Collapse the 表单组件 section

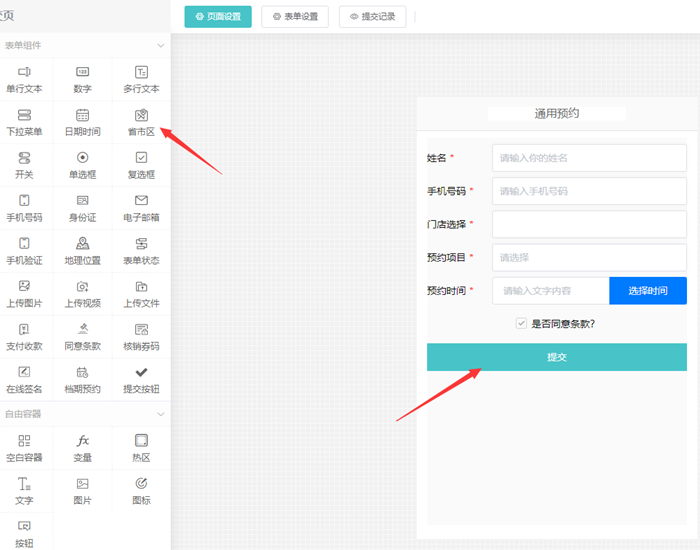click(x=160, y=45)
